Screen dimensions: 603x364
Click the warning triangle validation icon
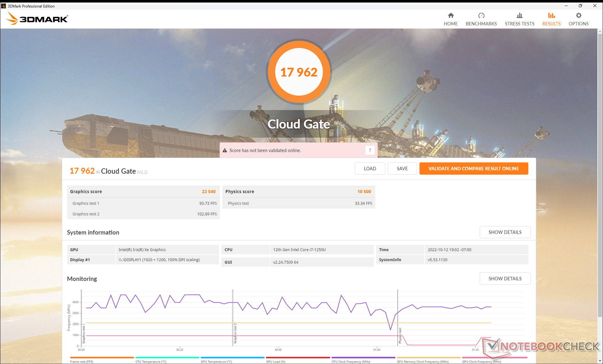point(225,151)
